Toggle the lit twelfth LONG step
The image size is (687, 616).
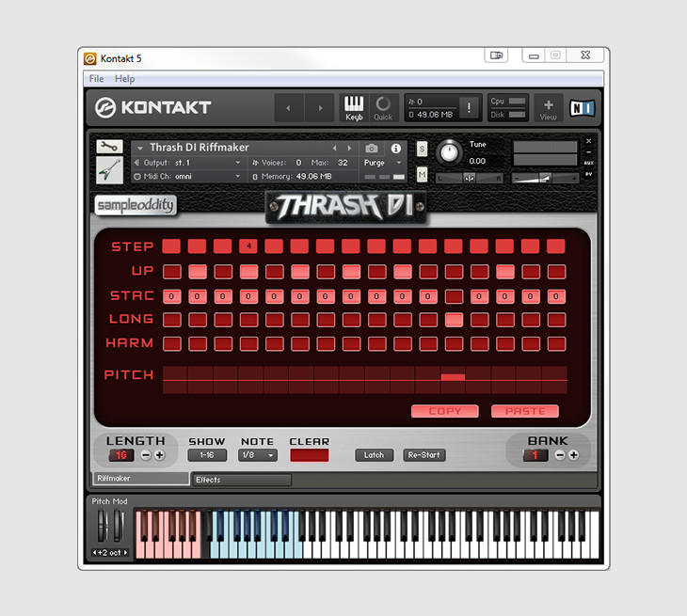tap(454, 320)
